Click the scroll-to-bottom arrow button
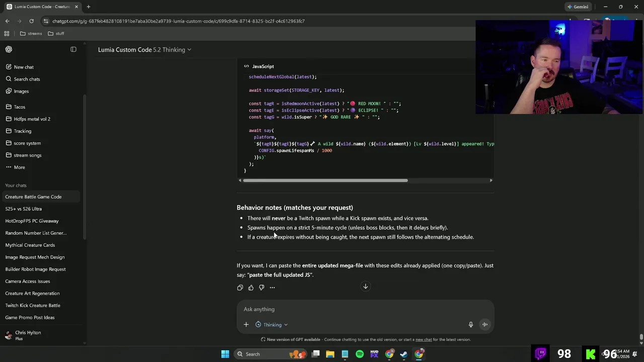 [x=366, y=287]
